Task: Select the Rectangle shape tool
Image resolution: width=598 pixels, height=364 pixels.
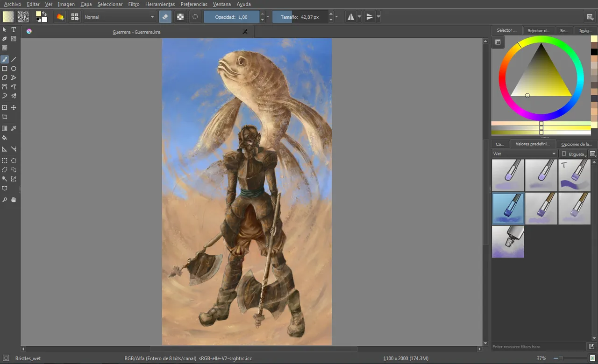Action: point(5,69)
